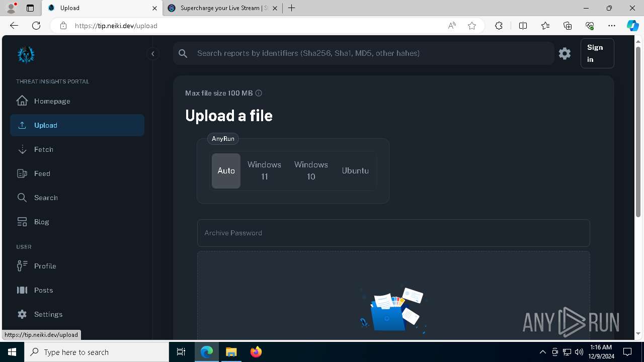Click the Neiki portal logo icon
This screenshot has width=644, height=362.
click(x=26, y=54)
